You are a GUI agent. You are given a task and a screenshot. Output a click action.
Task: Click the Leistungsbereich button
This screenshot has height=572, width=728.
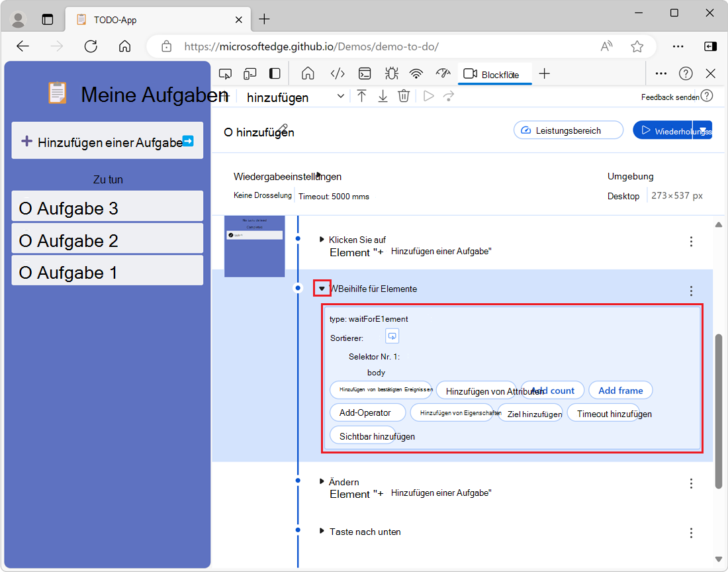click(x=568, y=130)
